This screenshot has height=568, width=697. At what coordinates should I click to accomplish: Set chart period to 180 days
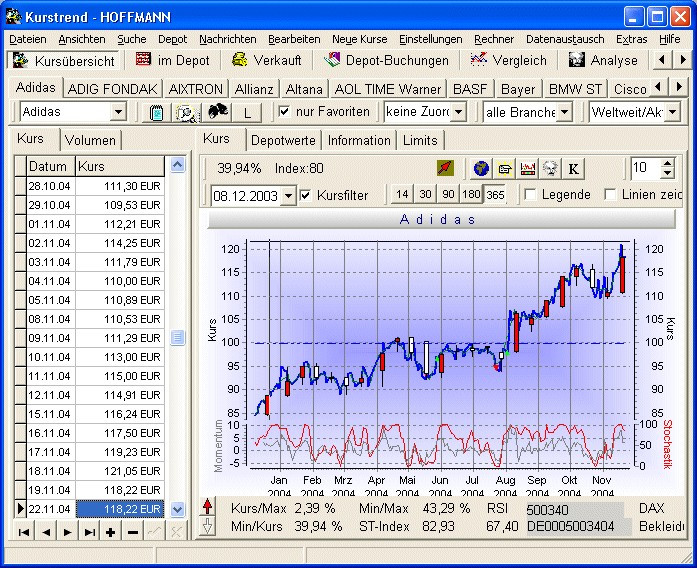471,195
